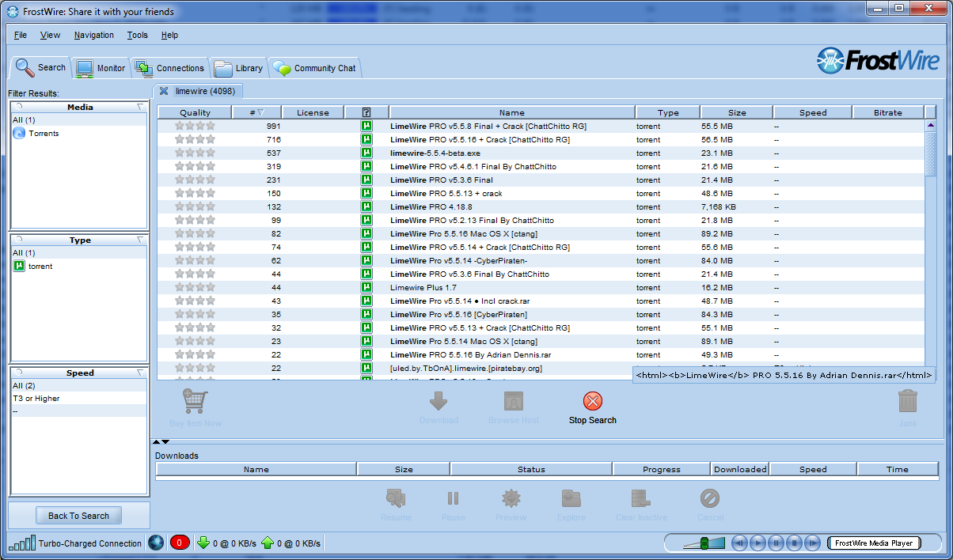Open the Navigation menu
The height and width of the screenshot is (560, 953).
[x=94, y=35]
